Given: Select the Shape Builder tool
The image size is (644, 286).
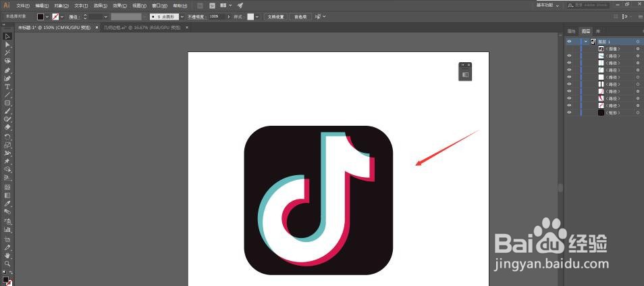Looking at the screenshot, I should (7, 170).
